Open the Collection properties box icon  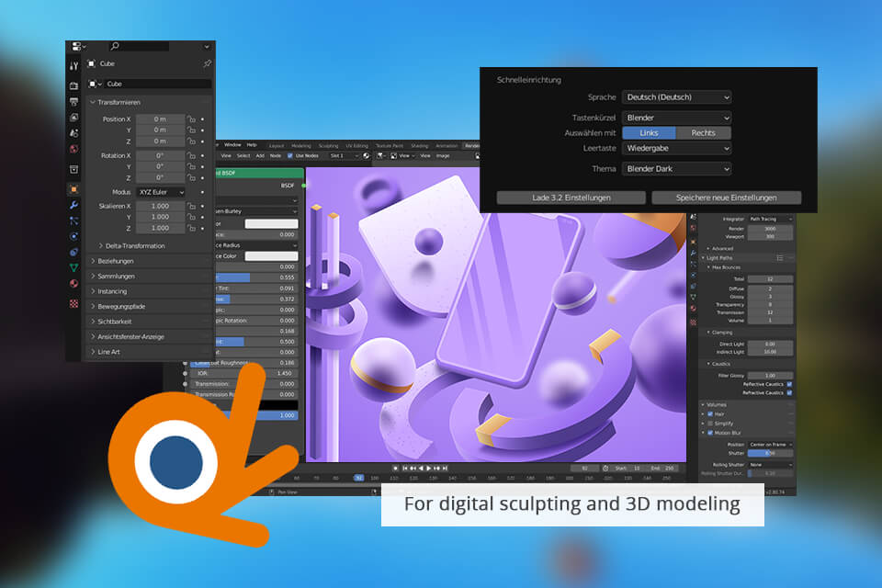[73, 169]
